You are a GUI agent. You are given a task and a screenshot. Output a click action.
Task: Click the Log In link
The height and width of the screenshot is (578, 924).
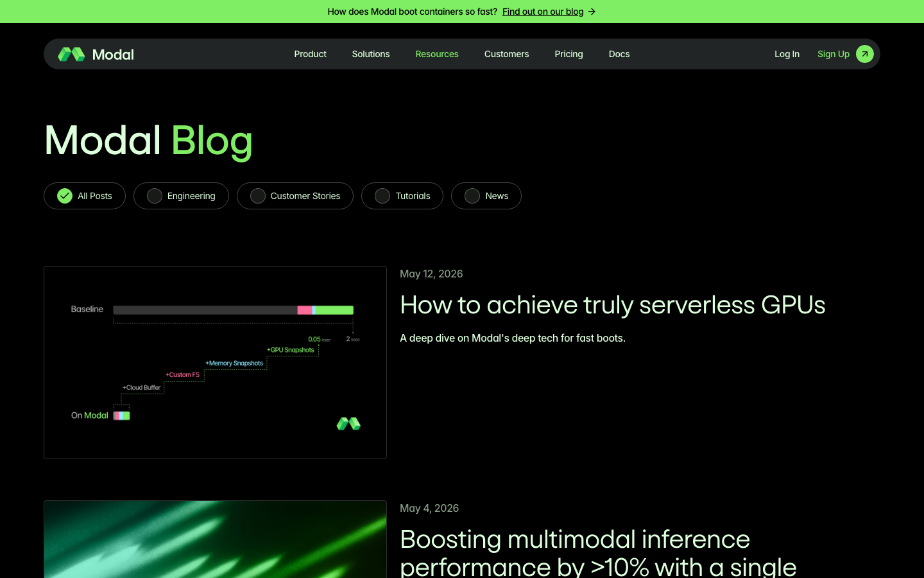pos(787,54)
